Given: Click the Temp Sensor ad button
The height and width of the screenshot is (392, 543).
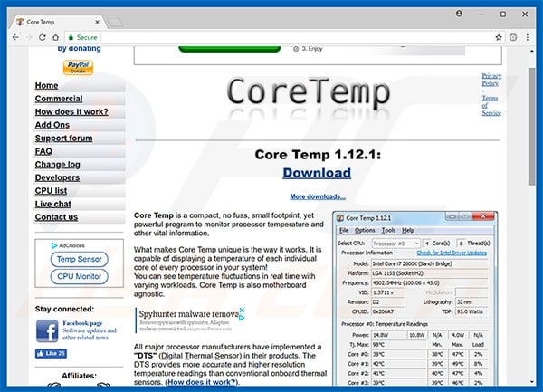Looking at the screenshot, I should [80, 259].
